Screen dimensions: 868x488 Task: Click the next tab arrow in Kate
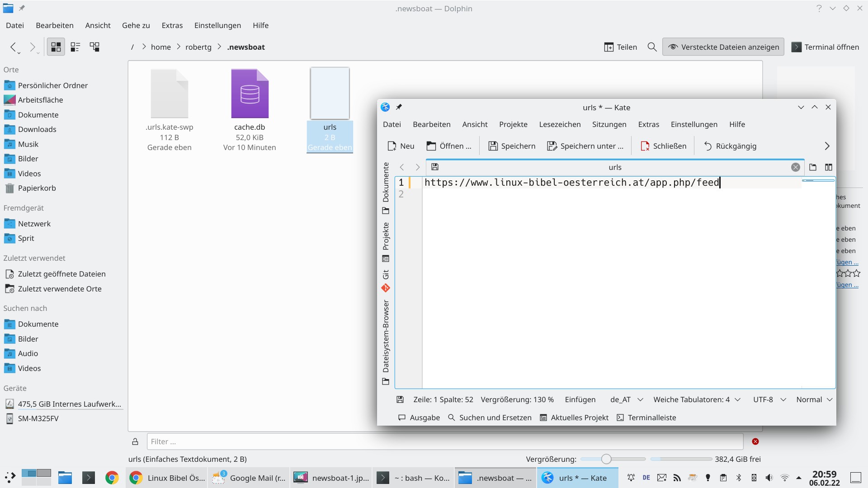[x=417, y=167]
